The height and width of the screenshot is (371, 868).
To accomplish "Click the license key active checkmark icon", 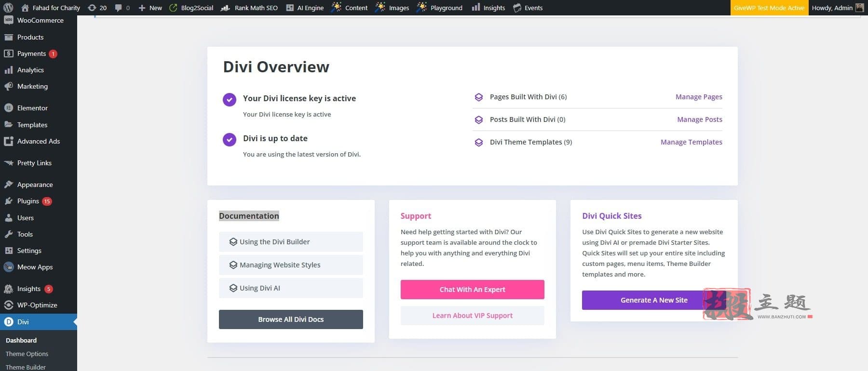I will click(230, 100).
